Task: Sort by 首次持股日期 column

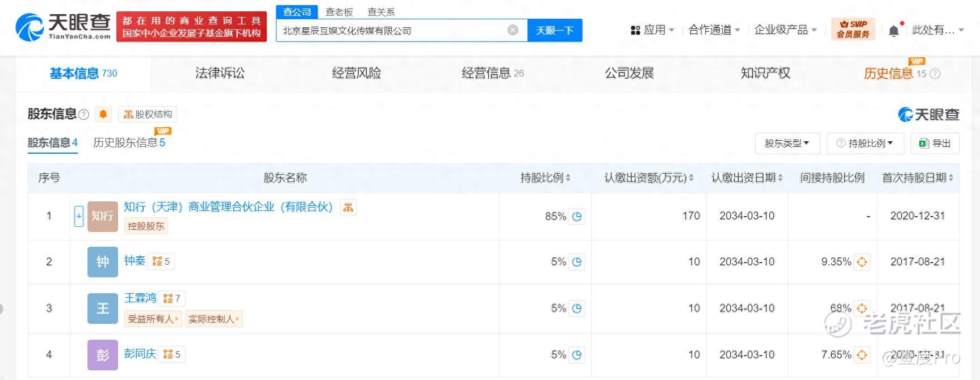Action: click(917, 178)
